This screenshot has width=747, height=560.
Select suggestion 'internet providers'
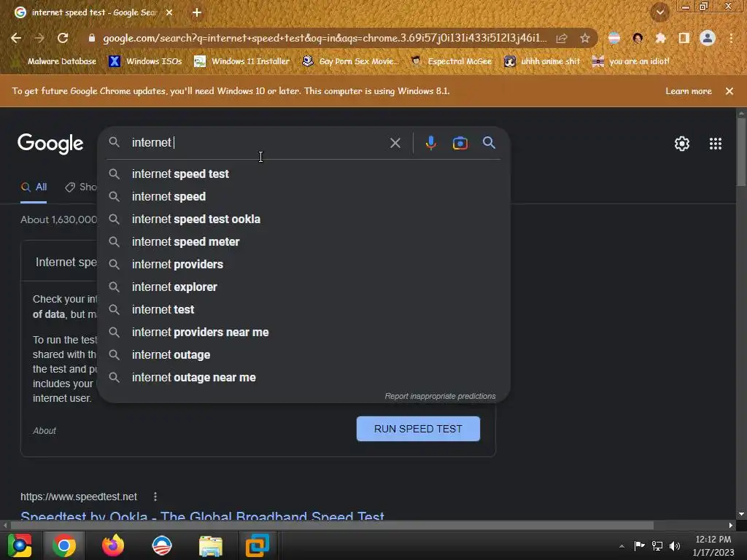pos(304,264)
